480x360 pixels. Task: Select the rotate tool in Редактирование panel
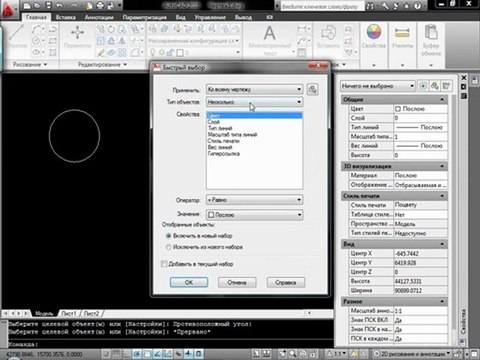tap(111, 29)
